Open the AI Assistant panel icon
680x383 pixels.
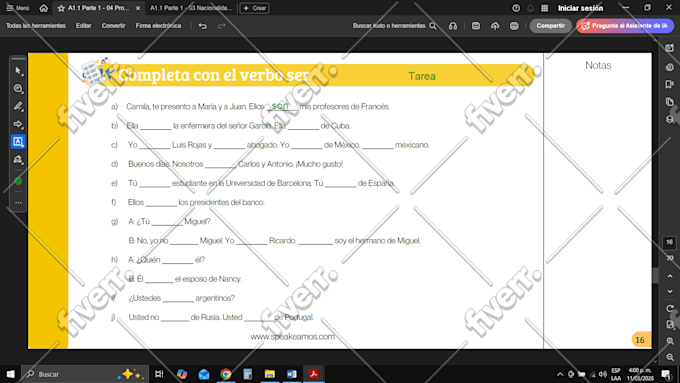pos(670,48)
